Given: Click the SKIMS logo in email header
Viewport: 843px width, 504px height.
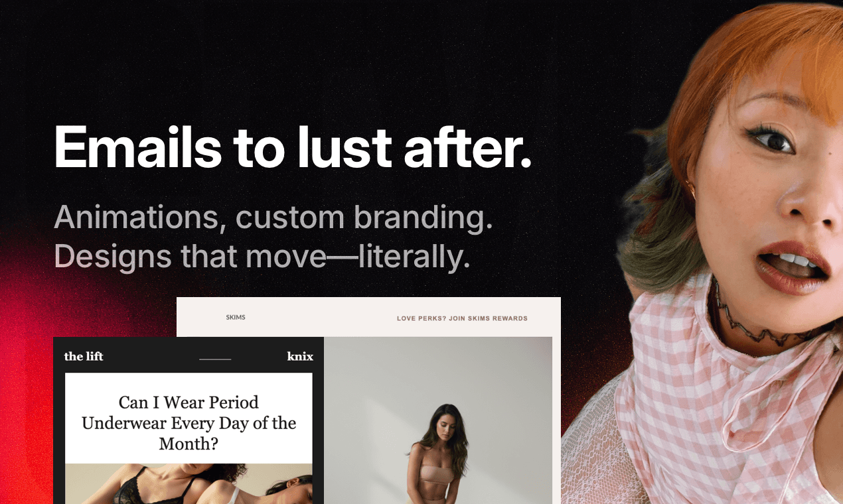Looking at the screenshot, I should pyautogui.click(x=236, y=318).
